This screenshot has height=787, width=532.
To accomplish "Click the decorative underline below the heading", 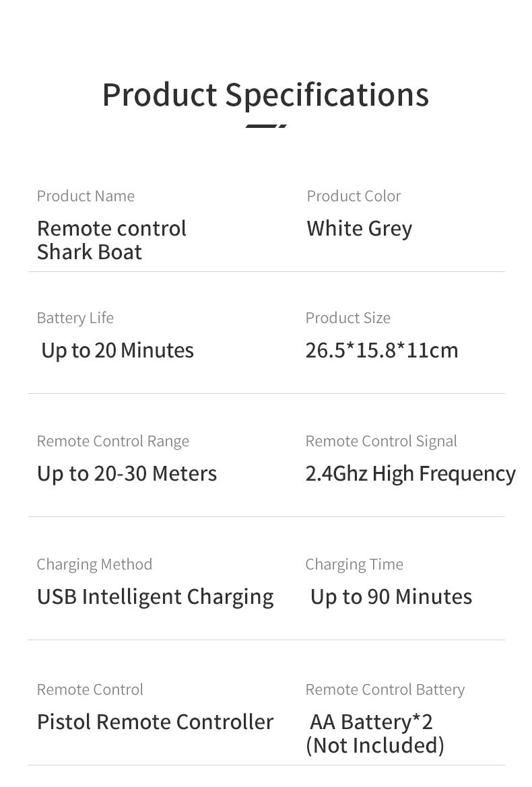I will pyautogui.click(x=266, y=126).
